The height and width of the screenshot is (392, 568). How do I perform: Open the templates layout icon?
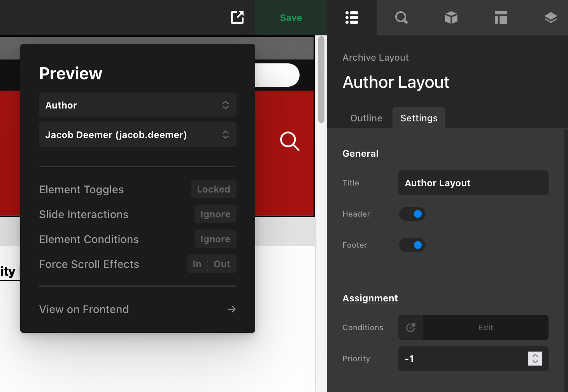501,17
